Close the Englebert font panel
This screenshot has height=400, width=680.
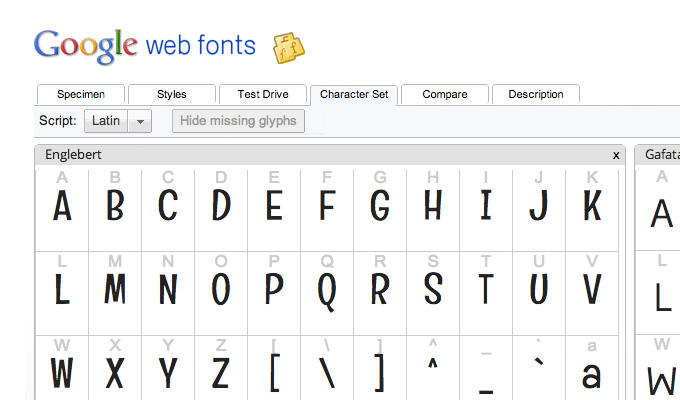[616, 155]
